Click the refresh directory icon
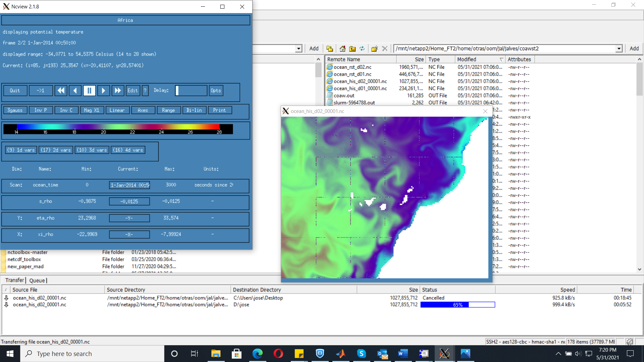The image size is (644, 362). pyautogui.click(x=362, y=49)
